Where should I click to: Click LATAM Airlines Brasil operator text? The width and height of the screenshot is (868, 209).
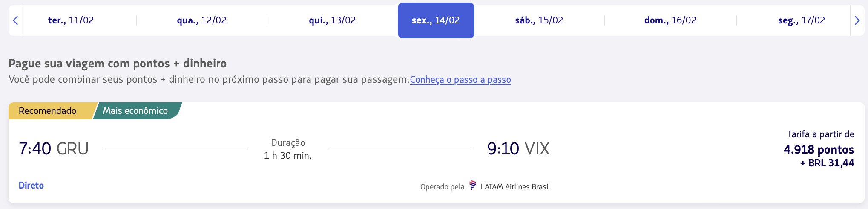(515, 187)
